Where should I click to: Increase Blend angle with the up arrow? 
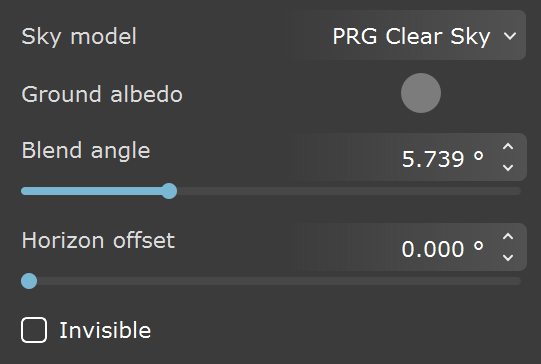click(x=508, y=147)
